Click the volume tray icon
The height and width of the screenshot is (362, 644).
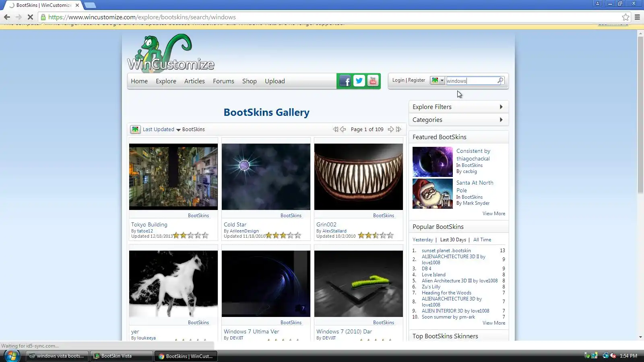pos(613,356)
